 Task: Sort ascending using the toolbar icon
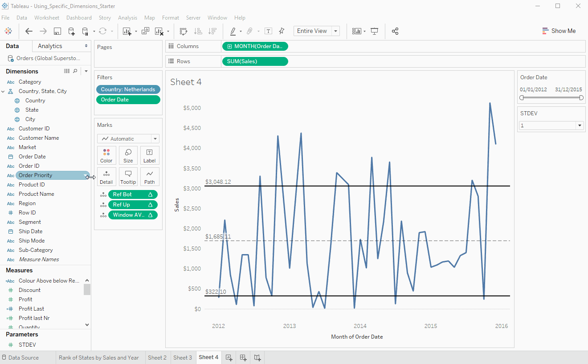pos(198,31)
